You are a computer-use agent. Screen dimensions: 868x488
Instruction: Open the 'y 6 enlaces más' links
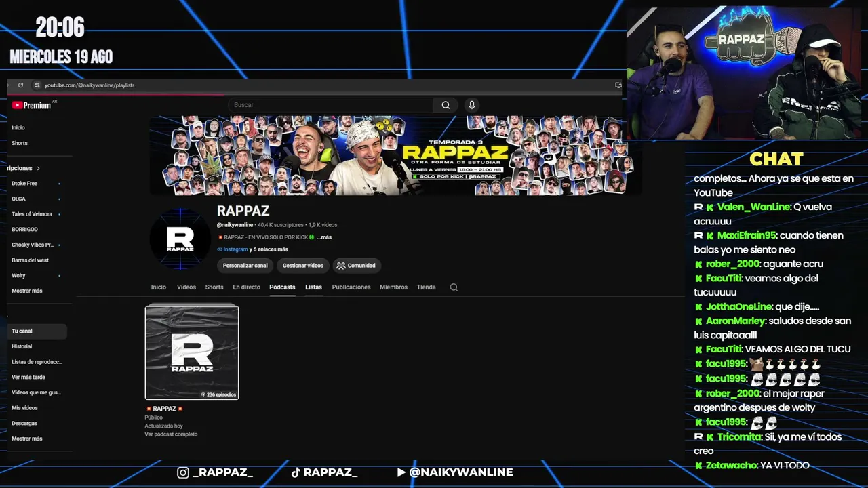coord(269,249)
